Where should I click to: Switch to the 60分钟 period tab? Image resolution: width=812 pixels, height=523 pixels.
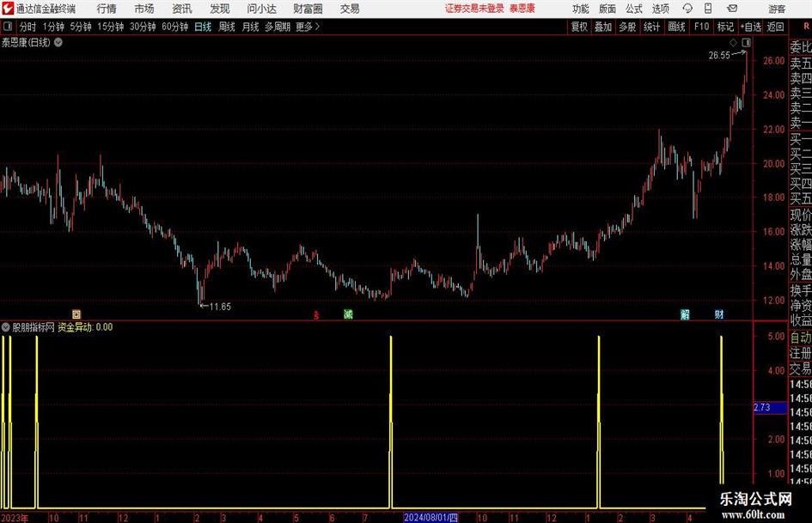(x=175, y=27)
